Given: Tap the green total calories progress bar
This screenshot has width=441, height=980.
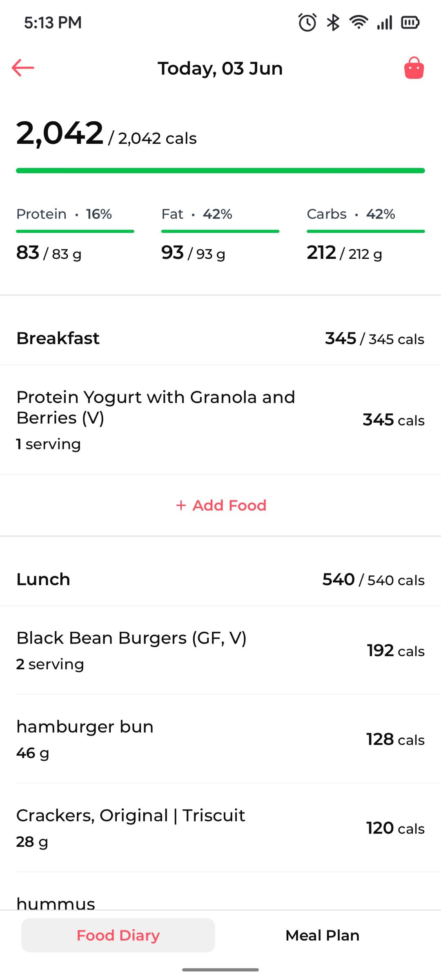Looking at the screenshot, I should point(220,171).
